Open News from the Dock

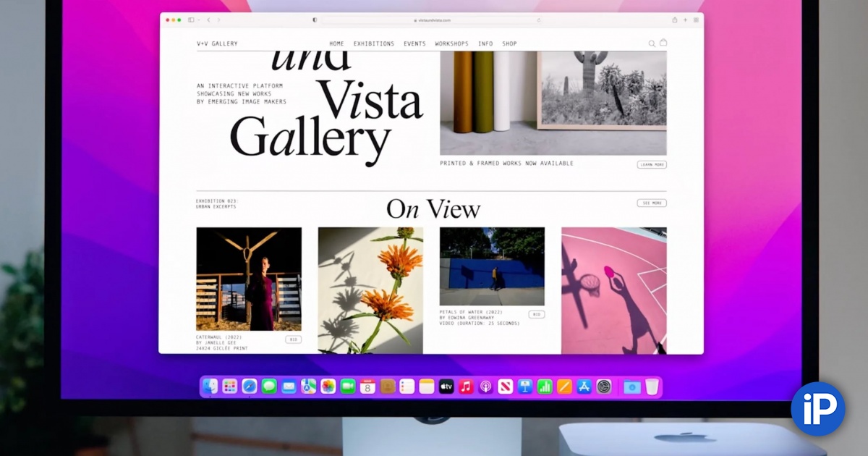point(505,387)
